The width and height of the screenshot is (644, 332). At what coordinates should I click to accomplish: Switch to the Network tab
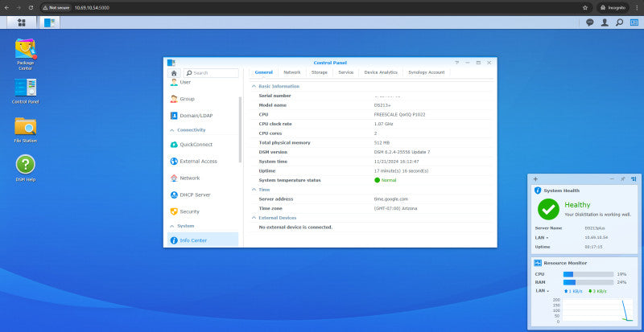pyautogui.click(x=292, y=72)
